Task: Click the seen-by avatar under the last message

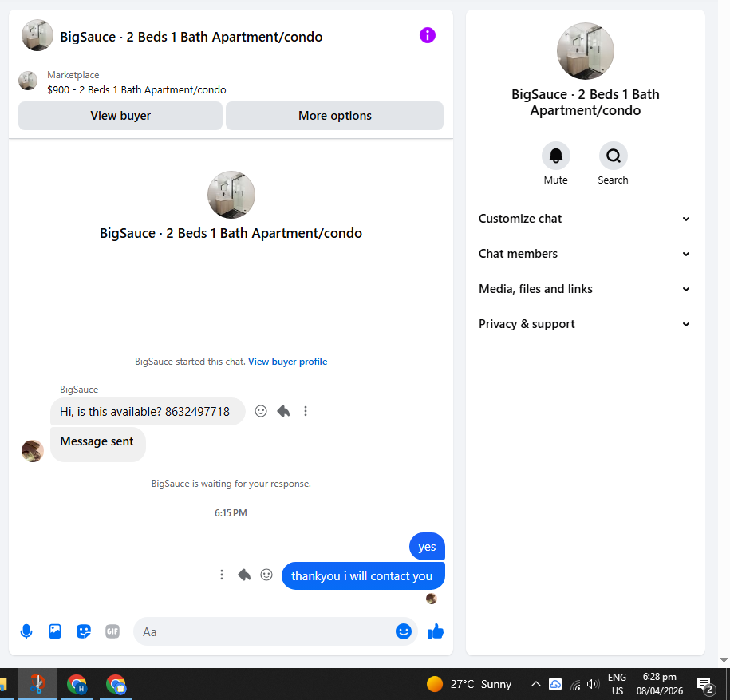Action: tap(431, 599)
